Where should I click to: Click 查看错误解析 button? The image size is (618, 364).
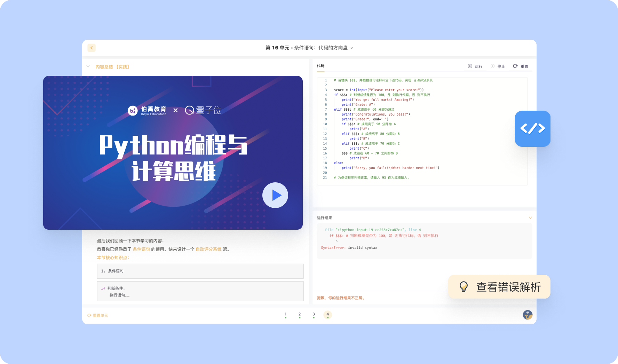click(x=508, y=287)
